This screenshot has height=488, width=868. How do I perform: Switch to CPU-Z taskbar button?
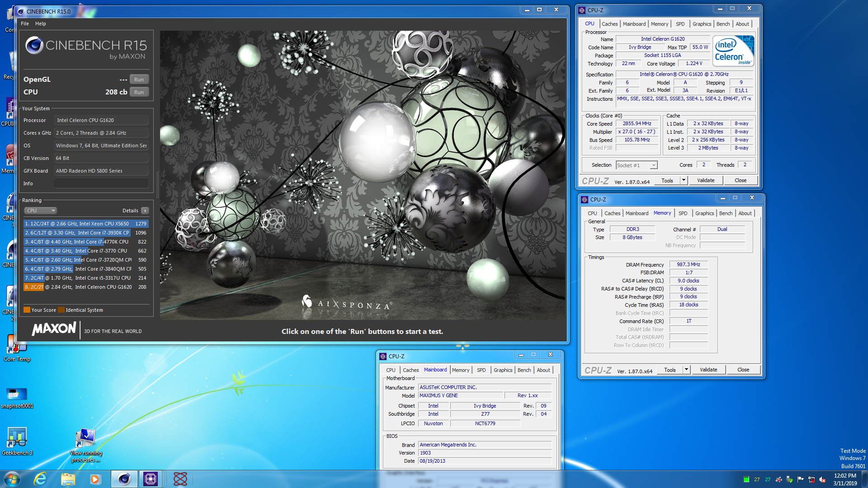click(151, 479)
